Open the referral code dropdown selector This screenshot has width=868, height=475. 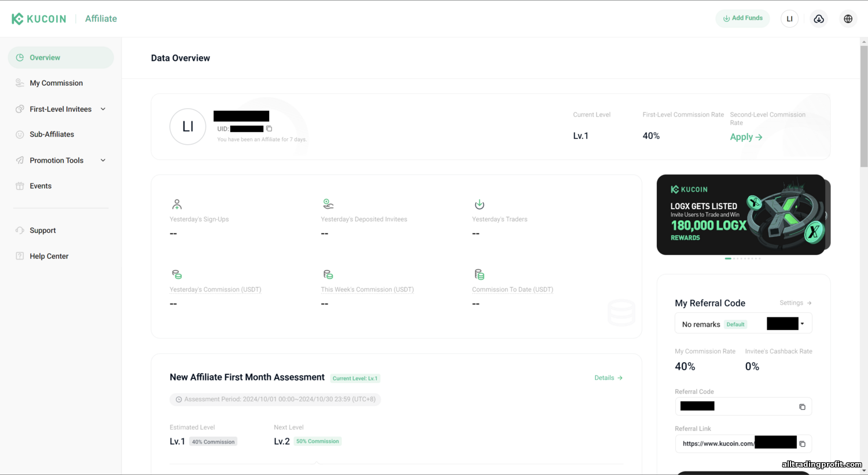pos(744,323)
